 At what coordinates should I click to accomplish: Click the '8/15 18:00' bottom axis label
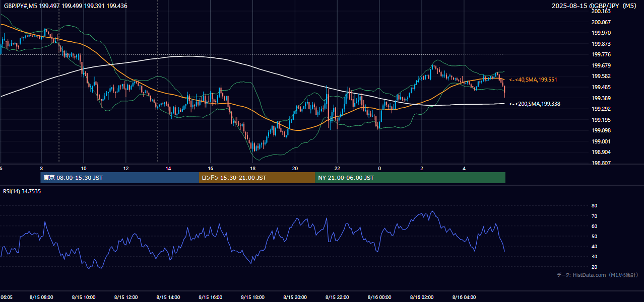(x=253, y=297)
